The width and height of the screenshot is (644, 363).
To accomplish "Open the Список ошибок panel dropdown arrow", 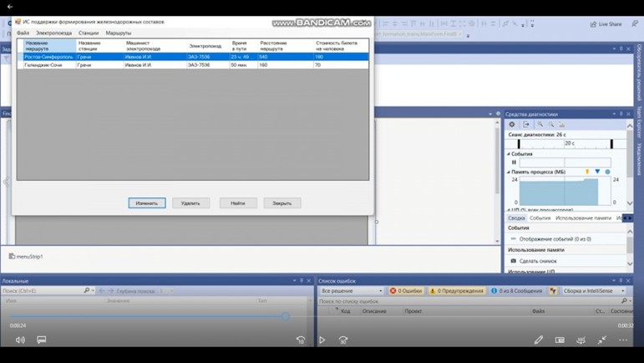I will (614, 281).
